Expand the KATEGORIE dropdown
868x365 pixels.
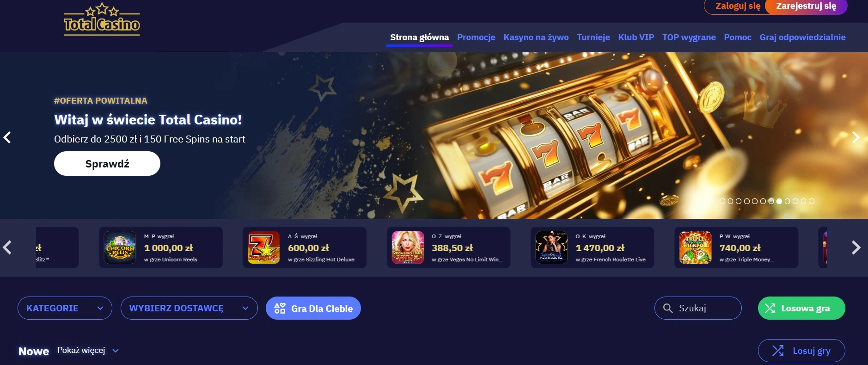65,308
